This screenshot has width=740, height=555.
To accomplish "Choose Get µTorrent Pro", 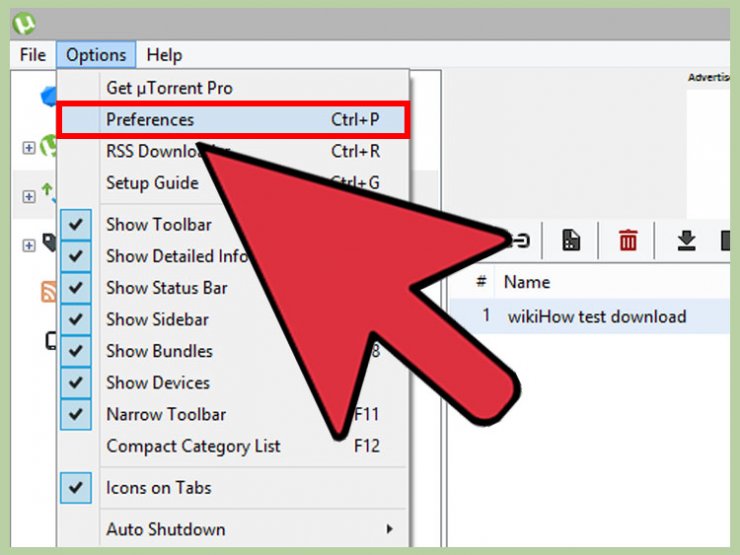I will 233,88.
